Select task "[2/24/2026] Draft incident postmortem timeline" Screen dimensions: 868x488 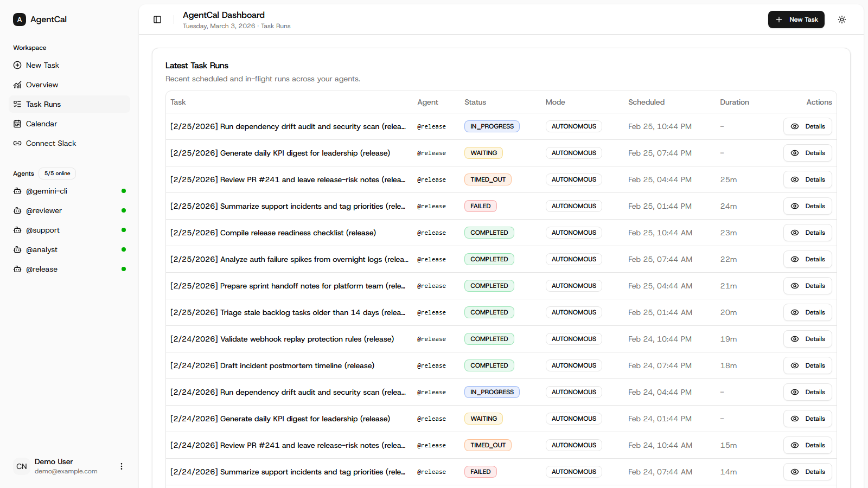[272, 365]
